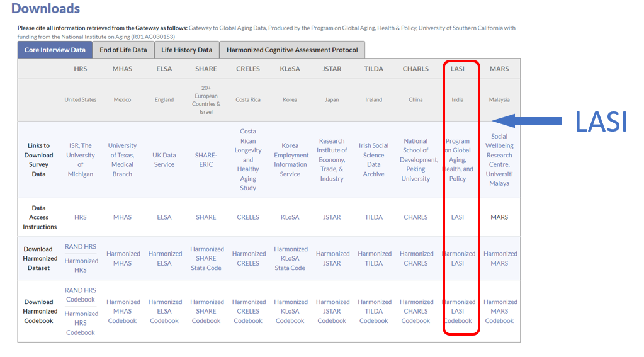Download the Harmonized TILDA dataset
This screenshot has height=357, width=644.
[375, 258]
